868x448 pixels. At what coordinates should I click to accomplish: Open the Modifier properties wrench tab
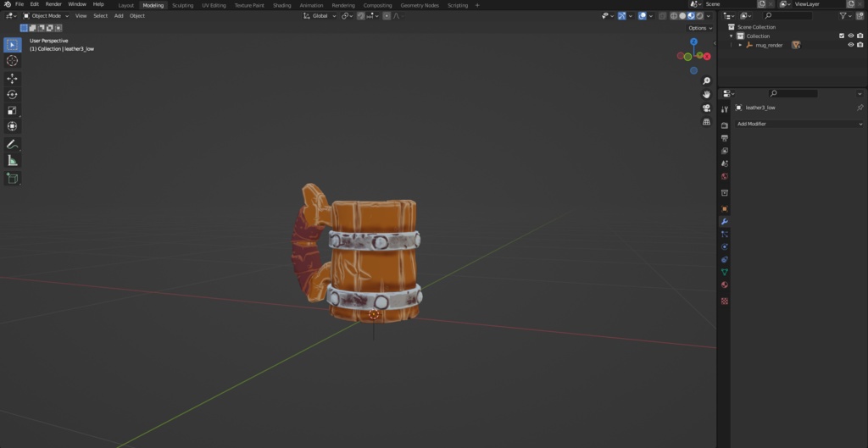725,222
